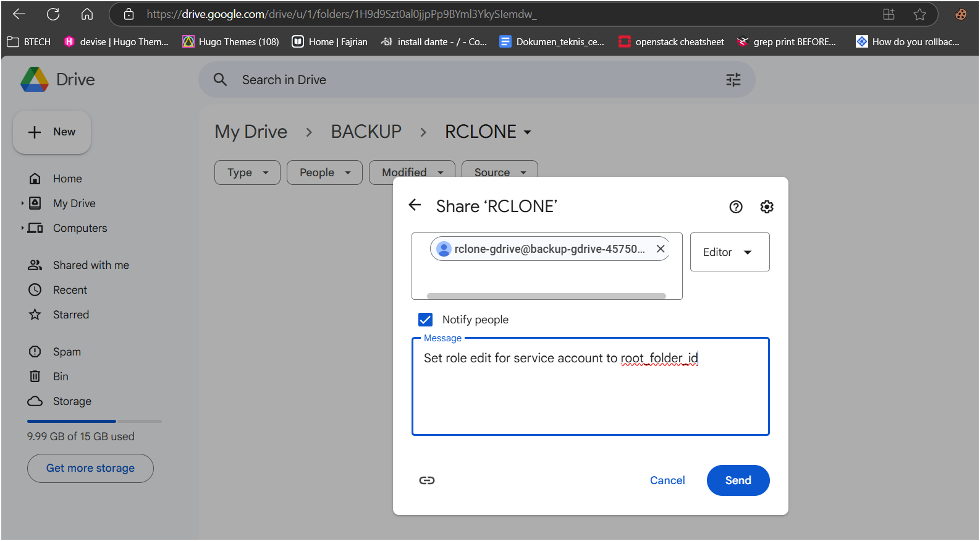Image resolution: width=980 pixels, height=541 pixels.
Task: Click the help icon in share dialog
Action: 735,207
